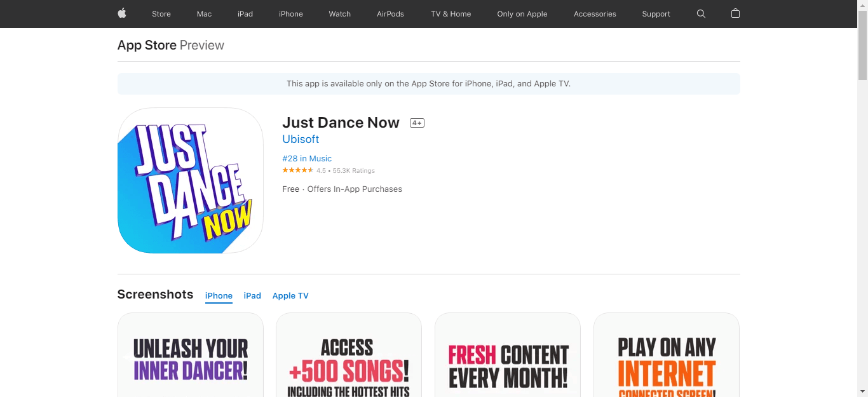
Task: Open Access +500 Songs screenshot
Action: coord(349,355)
